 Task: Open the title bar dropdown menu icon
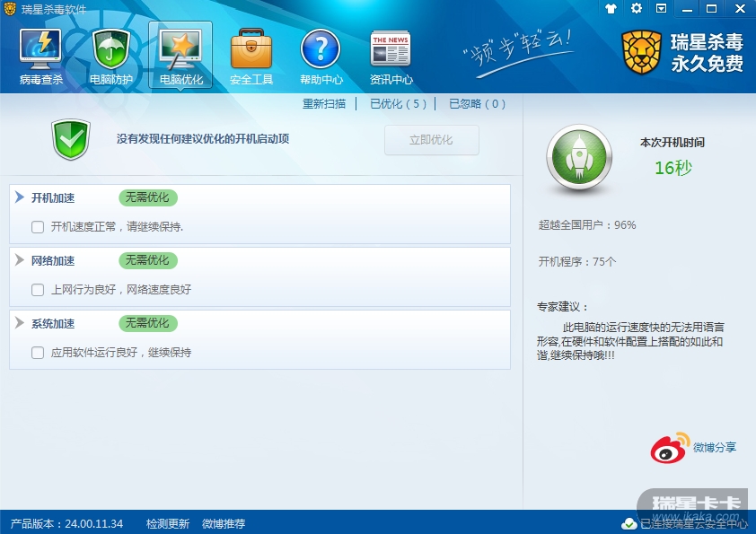pos(662,8)
